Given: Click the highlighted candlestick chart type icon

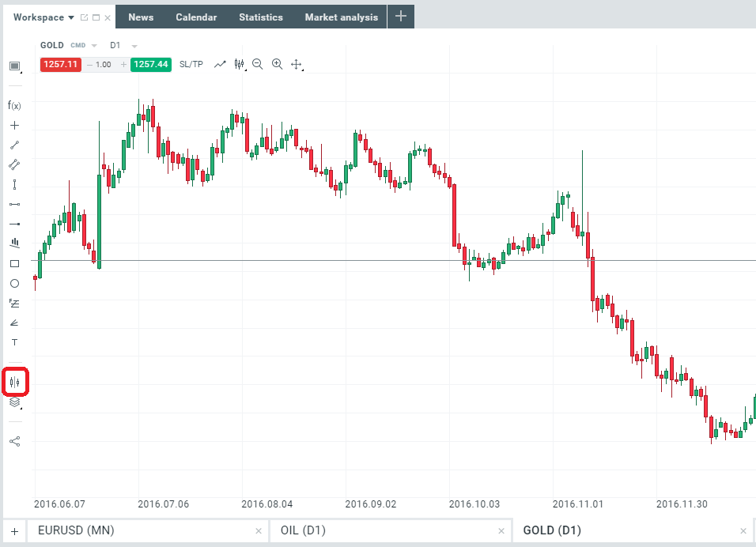Looking at the screenshot, I should tap(15, 382).
